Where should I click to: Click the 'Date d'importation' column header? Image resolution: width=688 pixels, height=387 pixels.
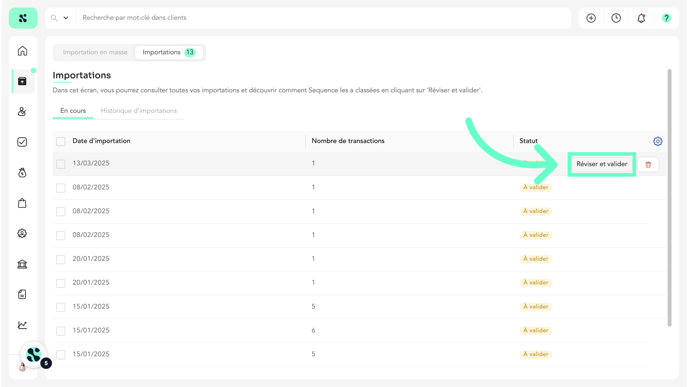(x=101, y=141)
